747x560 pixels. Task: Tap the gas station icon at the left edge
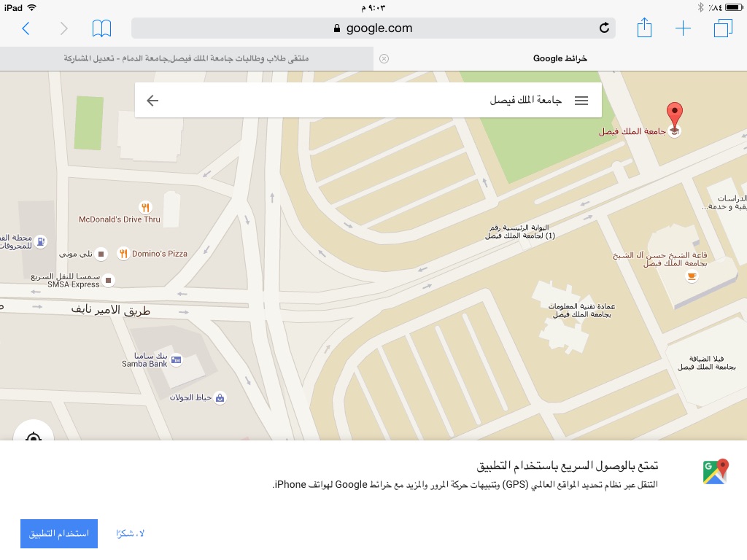41,241
